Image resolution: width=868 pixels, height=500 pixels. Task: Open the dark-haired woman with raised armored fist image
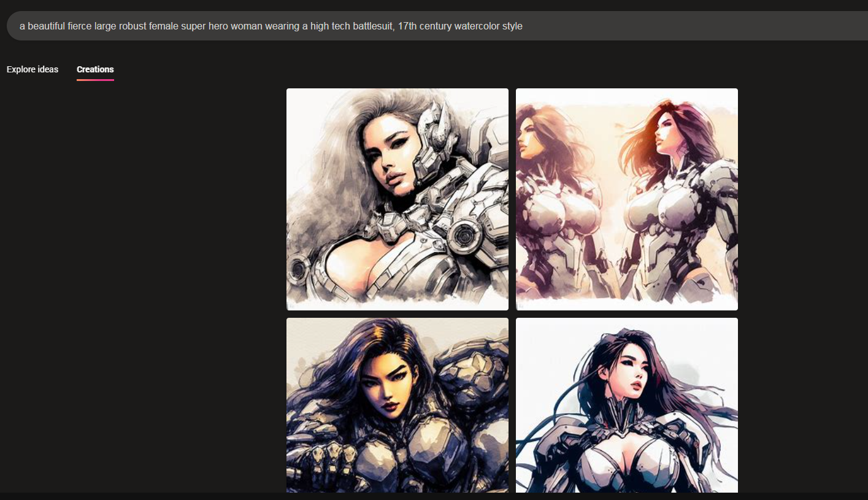[398, 405]
